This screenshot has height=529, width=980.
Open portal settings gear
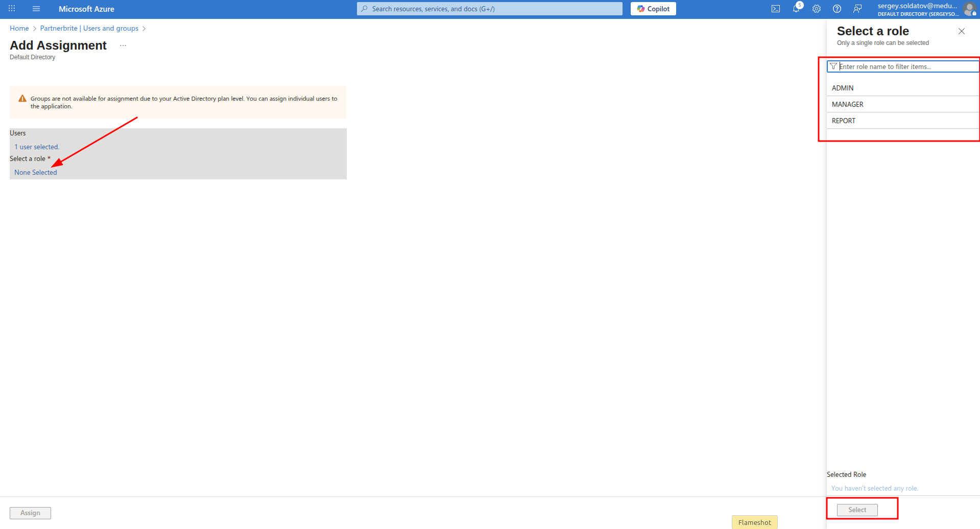tap(817, 9)
